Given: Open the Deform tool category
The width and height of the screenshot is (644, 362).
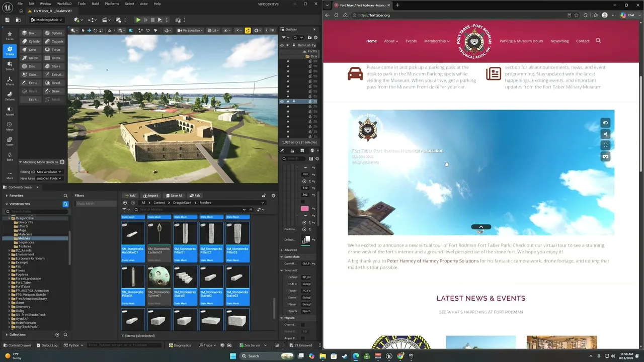Looking at the screenshot, I should [x=10, y=96].
